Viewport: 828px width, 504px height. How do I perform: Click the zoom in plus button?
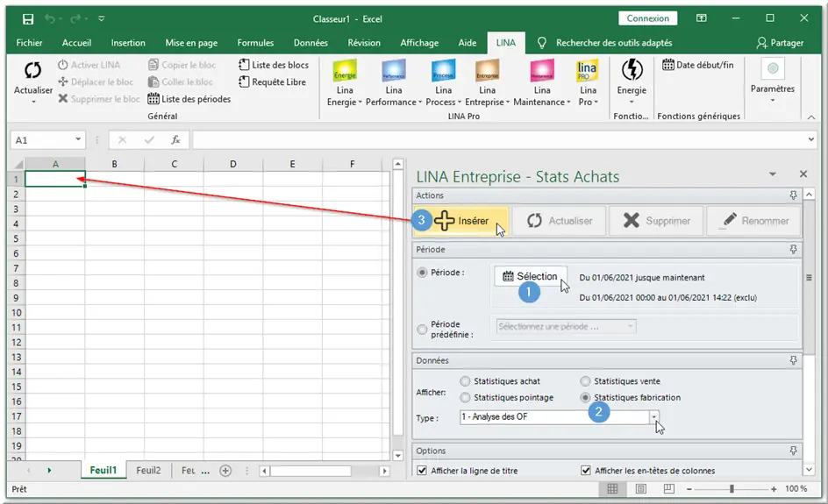pyautogui.click(x=774, y=489)
